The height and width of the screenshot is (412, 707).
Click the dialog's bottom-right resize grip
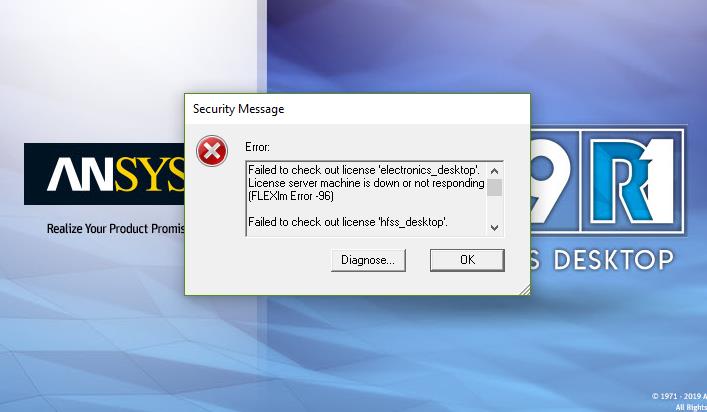(x=525, y=290)
